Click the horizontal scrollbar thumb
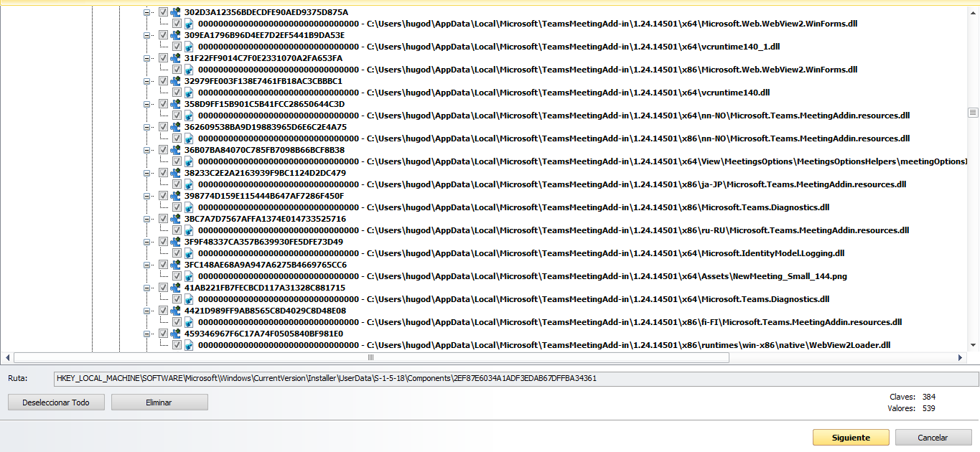 [x=370, y=357]
